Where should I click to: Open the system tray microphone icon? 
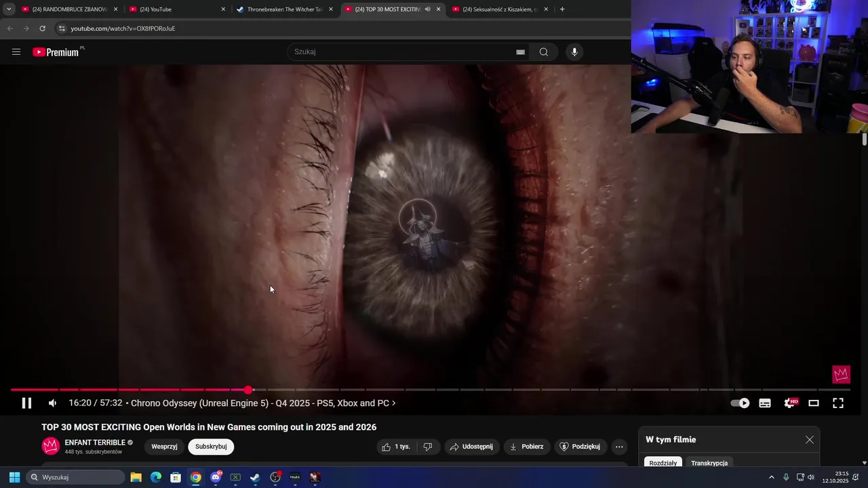click(x=786, y=477)
